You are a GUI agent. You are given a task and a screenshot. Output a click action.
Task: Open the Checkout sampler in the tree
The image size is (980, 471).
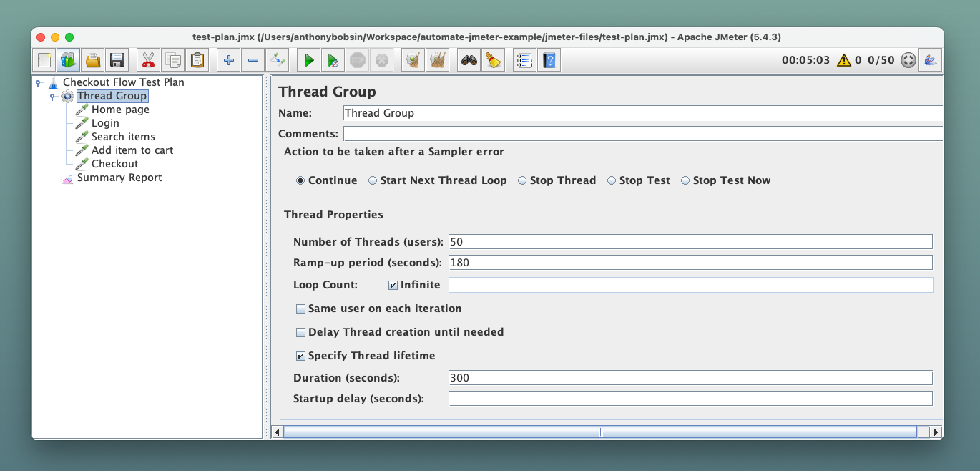click(114, 164)
